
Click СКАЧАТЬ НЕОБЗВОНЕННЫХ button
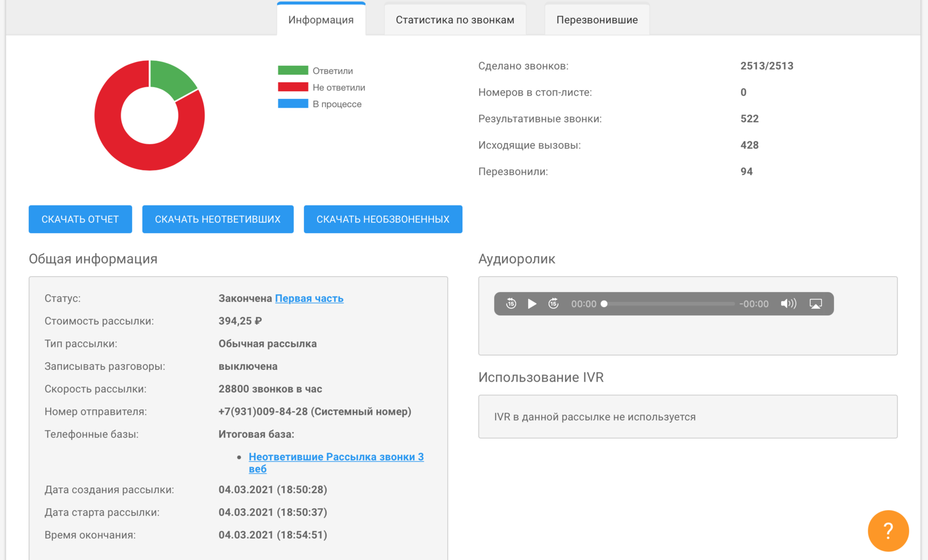pyautogui.click(x=383, y=219)
